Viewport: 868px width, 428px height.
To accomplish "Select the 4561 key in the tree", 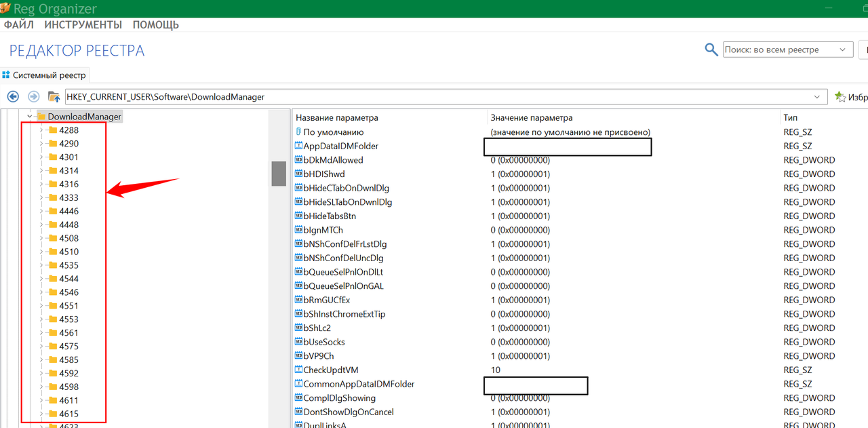I will (68, 333).
